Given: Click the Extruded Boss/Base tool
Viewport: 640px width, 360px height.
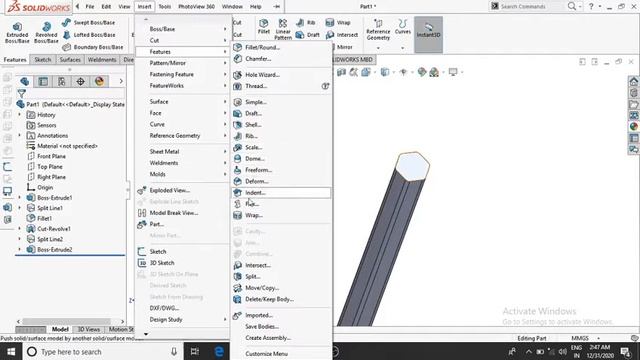Looking at the screenshot, I should pos(17,33).
